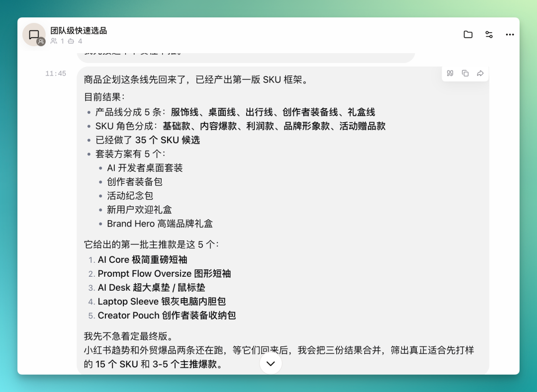The height and width of the screenshot is (392, 537).
Task: Click list item AI 开发者桌面套装
Action: click(x=145, y=168)
